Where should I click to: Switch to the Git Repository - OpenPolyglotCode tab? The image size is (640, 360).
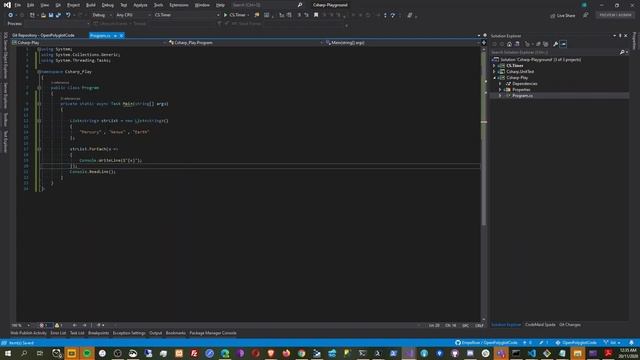(43, 36)
